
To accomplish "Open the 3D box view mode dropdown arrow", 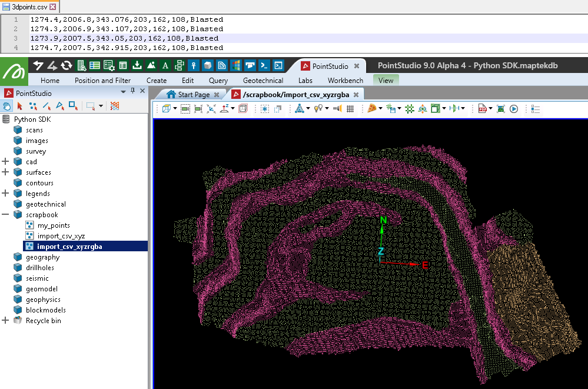I will coord(175,109).
